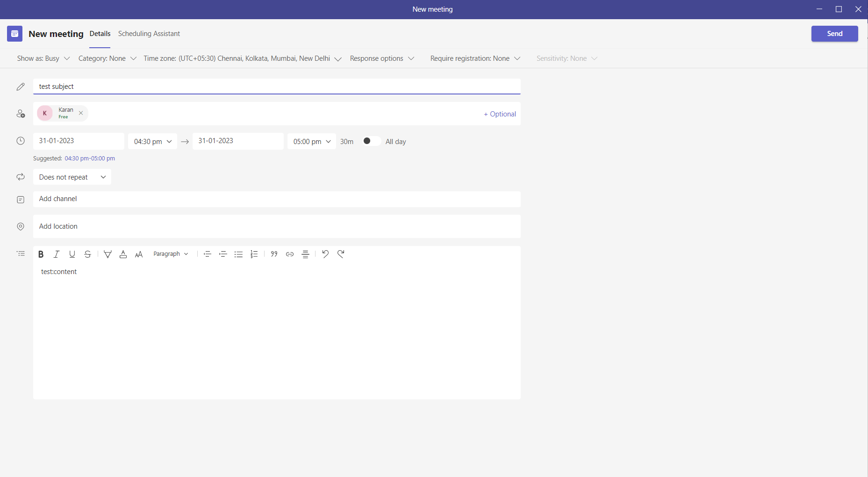Insert a quote block
This screenshot has height=477, width=868.
coord(274,254)
